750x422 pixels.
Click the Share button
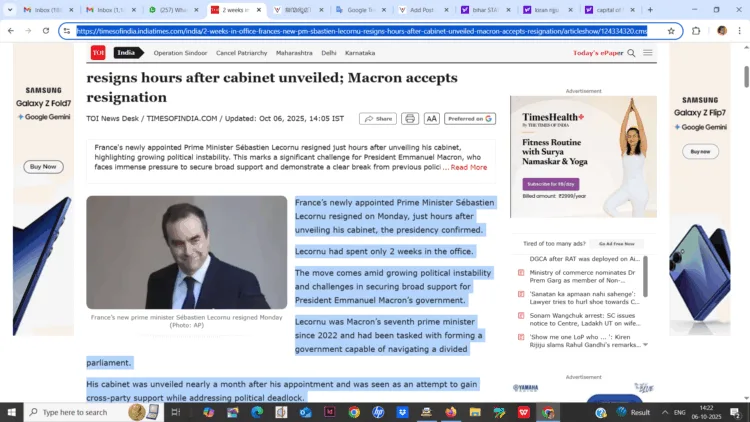coord(378,119)
